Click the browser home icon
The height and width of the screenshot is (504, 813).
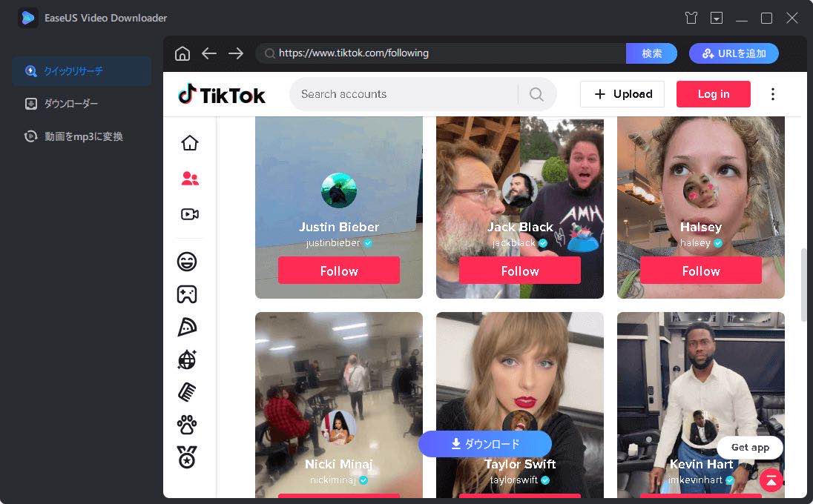(x=182, y=53)
